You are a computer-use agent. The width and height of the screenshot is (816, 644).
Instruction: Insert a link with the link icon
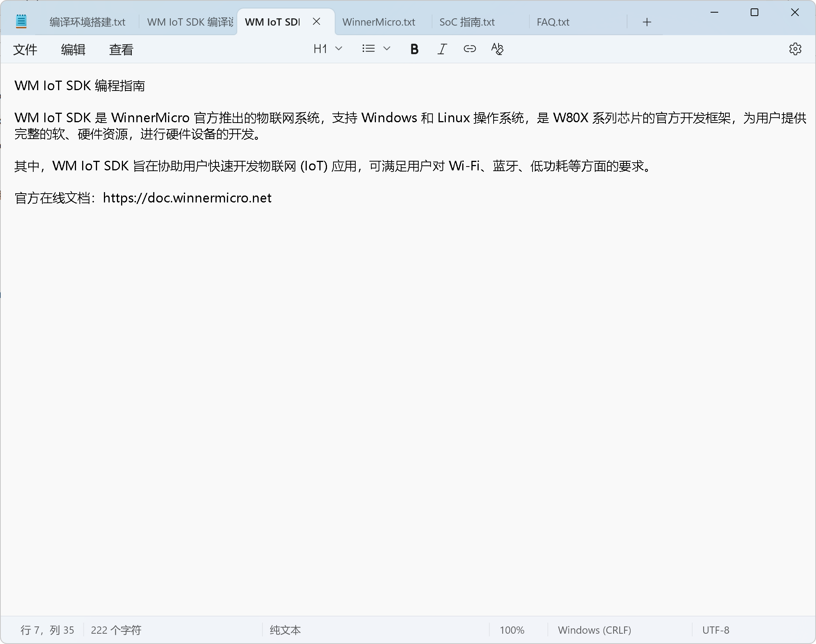(x=470, y=49)
